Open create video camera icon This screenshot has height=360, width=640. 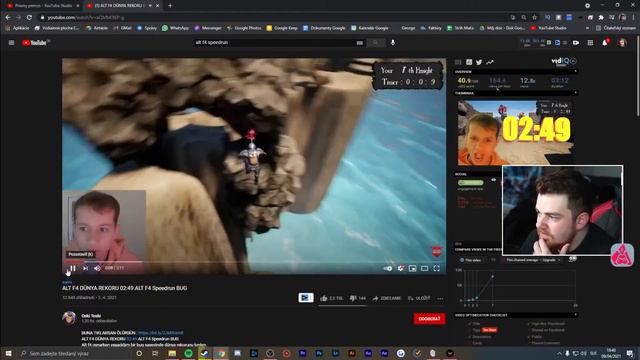pyautogui.click(x=576, y=42)
